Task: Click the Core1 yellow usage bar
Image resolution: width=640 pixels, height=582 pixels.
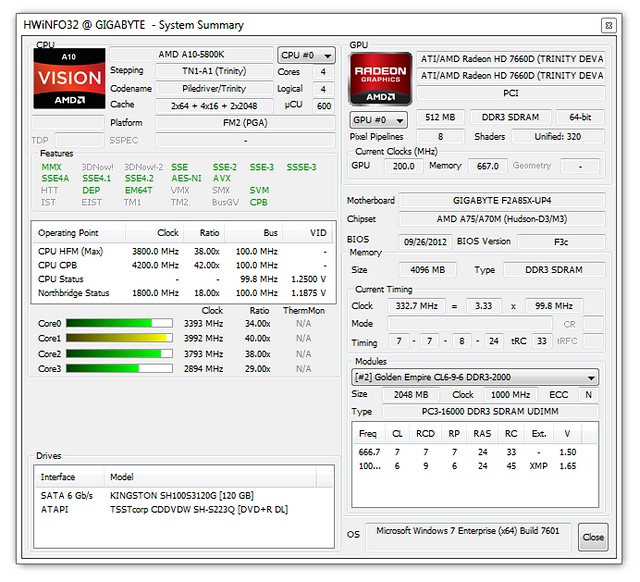Action: (x=119, y=338)
